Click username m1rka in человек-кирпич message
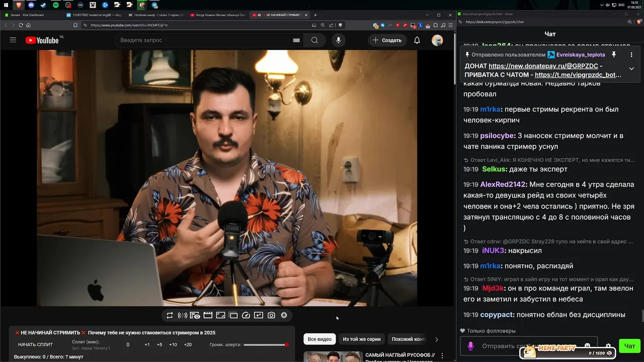Image resolution: width=644 pixels, height=362 pixels. (491, 109)
